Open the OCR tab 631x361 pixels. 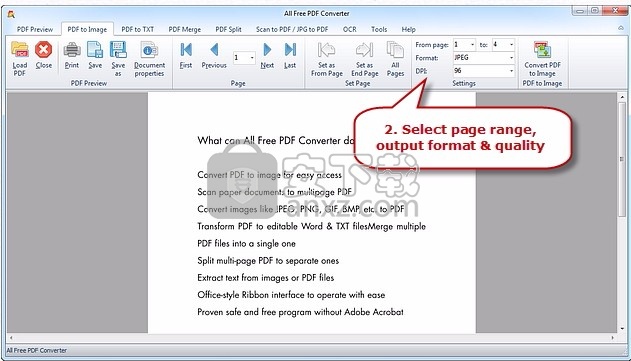349,29
